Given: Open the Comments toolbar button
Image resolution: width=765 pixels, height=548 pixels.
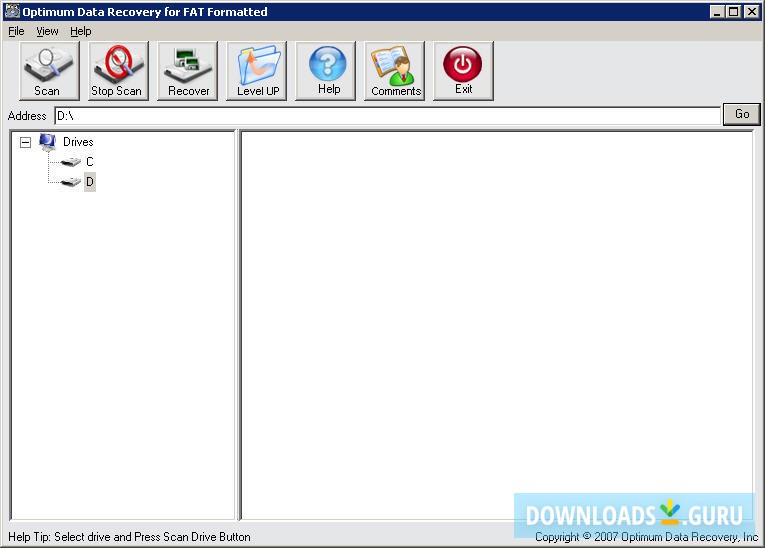Looking at the screenshot, I should pyautogui.click(x=395, y=71).
